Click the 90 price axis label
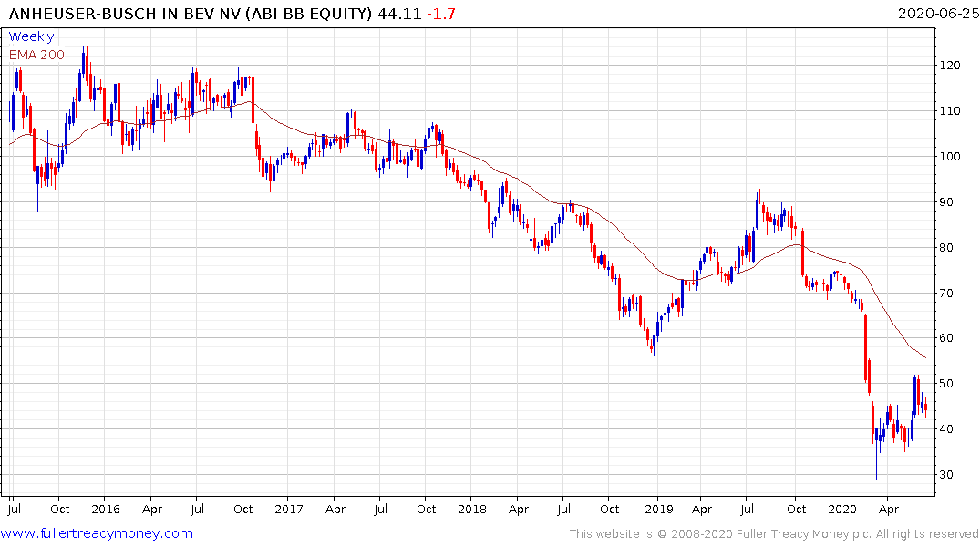 (946, 201)
